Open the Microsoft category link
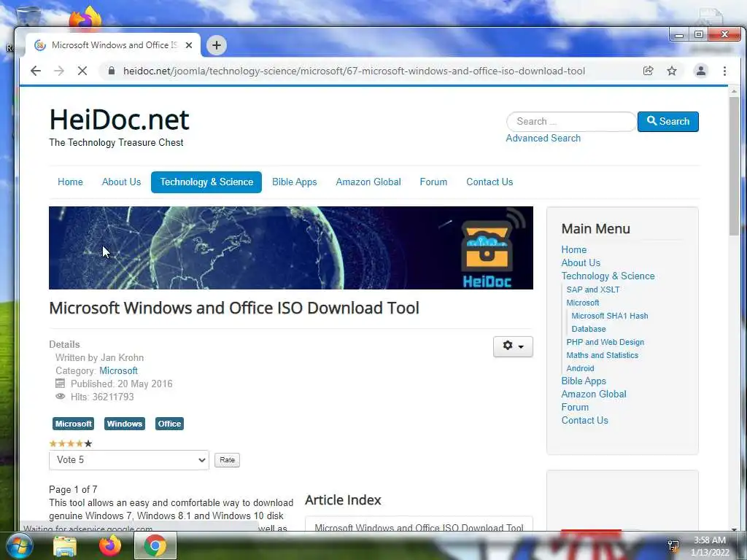Image resolution: width=747 pixels, height=560 pixels. tap(119, 370)
